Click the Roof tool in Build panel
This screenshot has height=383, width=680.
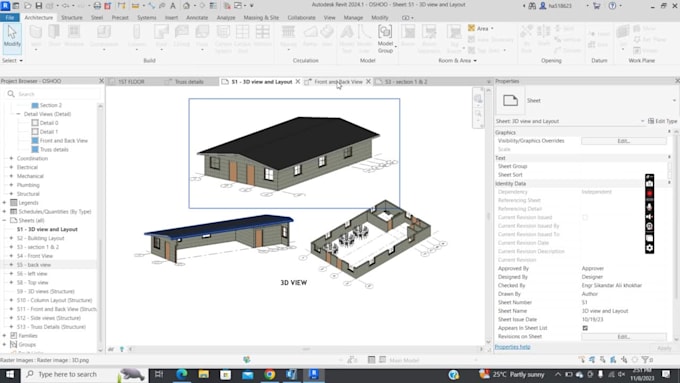tap(161, 36)
